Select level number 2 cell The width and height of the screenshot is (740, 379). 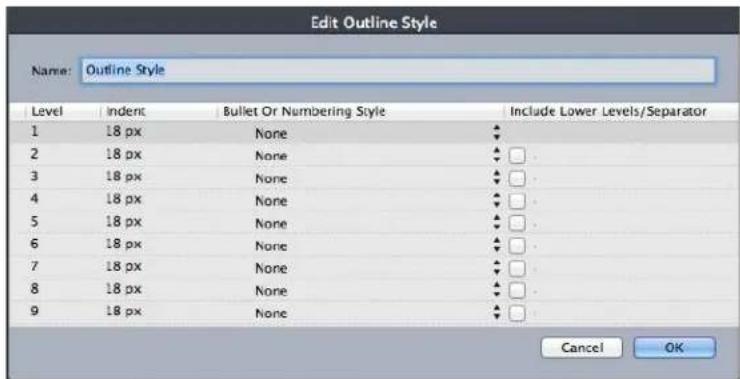tap(34, 154)
